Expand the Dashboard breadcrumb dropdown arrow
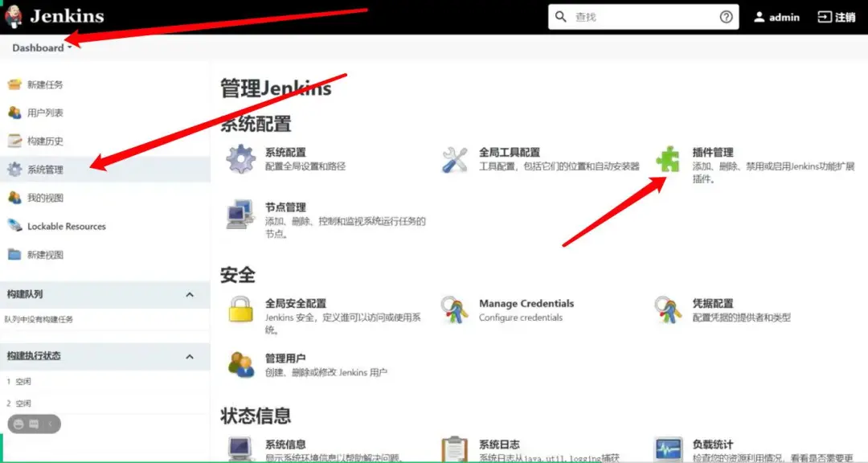 pyautogui.click(x=69, y=47)
